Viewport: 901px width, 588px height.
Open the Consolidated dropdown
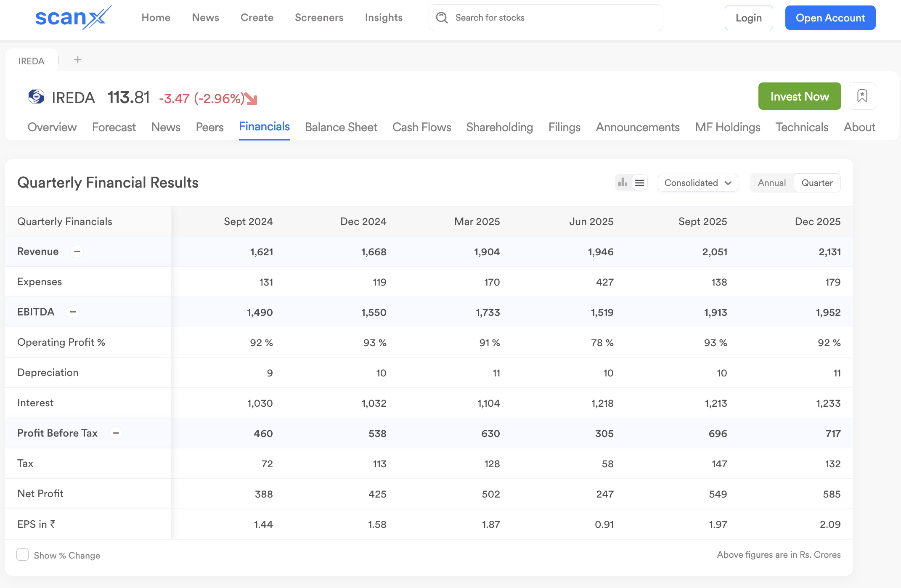(x=697, y=183)
